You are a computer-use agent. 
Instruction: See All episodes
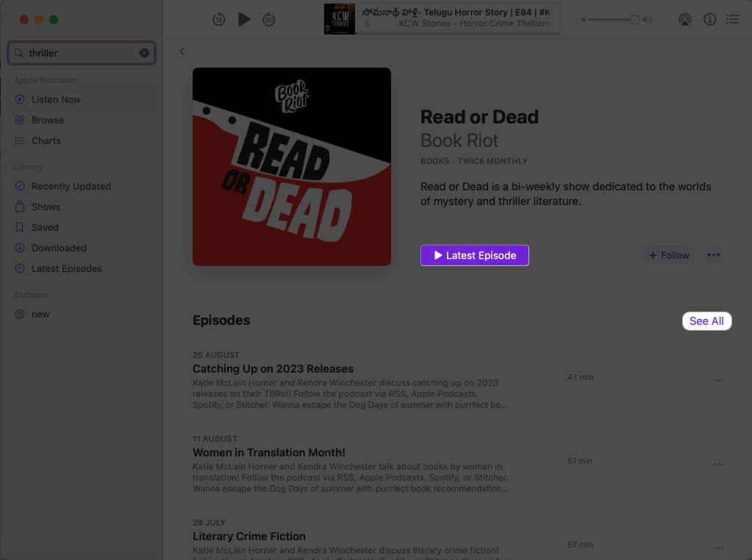point(706,320)
